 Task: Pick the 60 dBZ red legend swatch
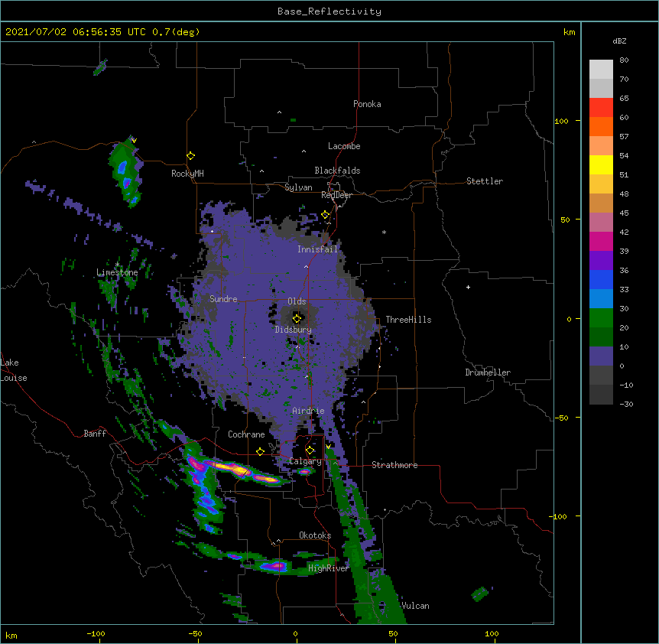pyautogui.click(x=601, y=107)
